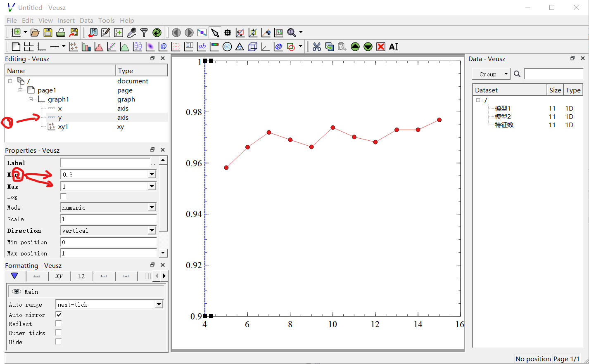Select the crosshair Read data points tool
The height and width of the screenshot is (364, 589).
[x=228, y=33]
